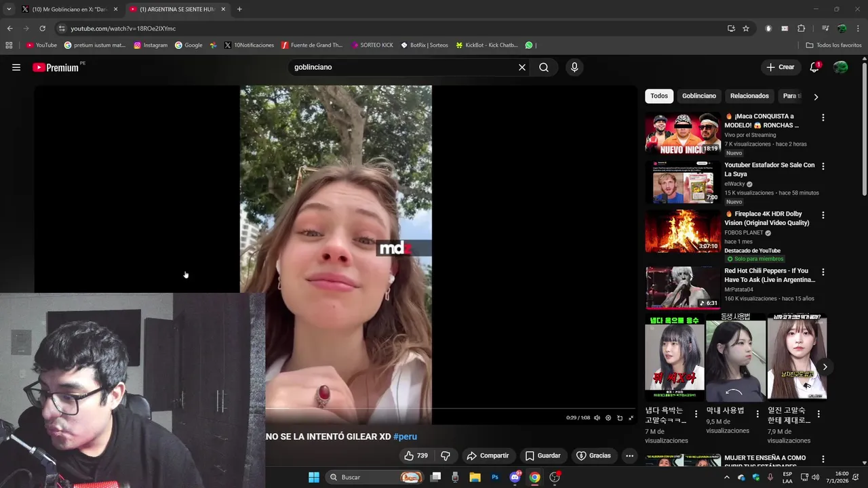
Task: Open options for Maca CONQUISTA video
Action: 823,117
